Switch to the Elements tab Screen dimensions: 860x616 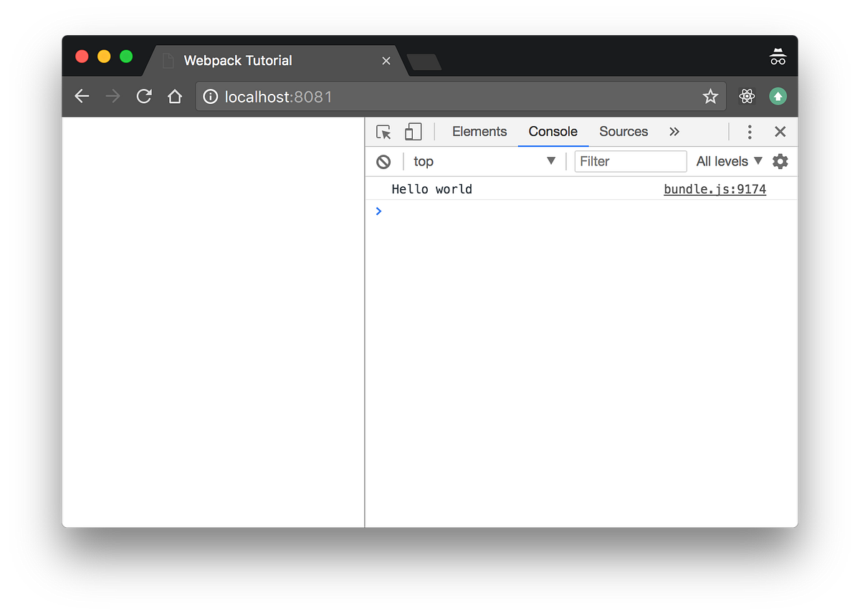point(479,132)
